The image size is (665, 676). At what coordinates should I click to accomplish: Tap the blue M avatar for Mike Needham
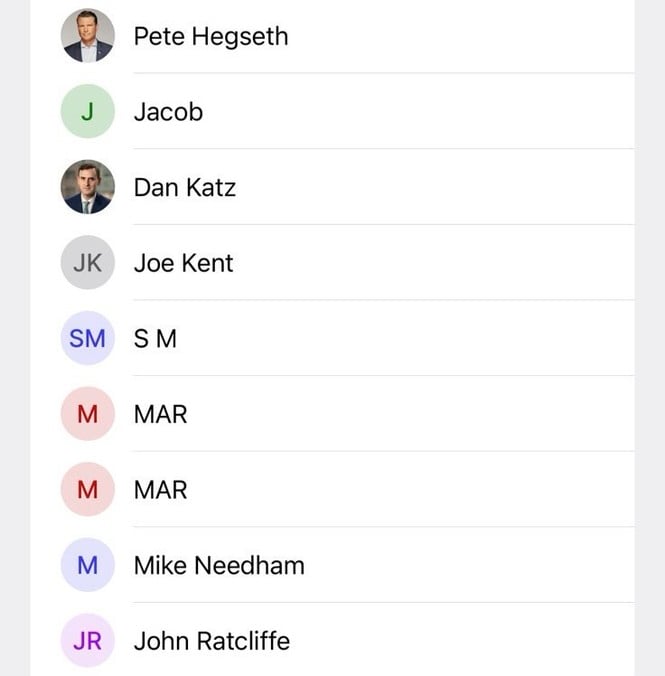(88, 565)
